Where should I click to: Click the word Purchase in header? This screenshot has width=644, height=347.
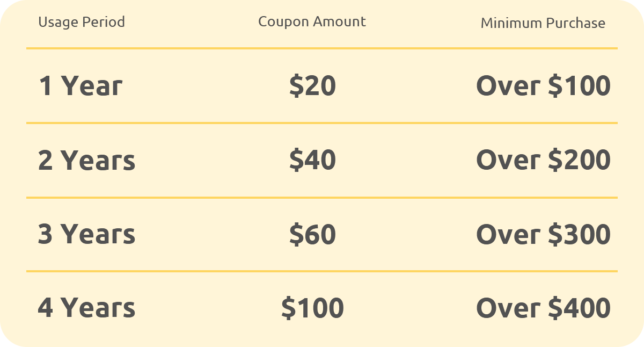pos(576,23)
